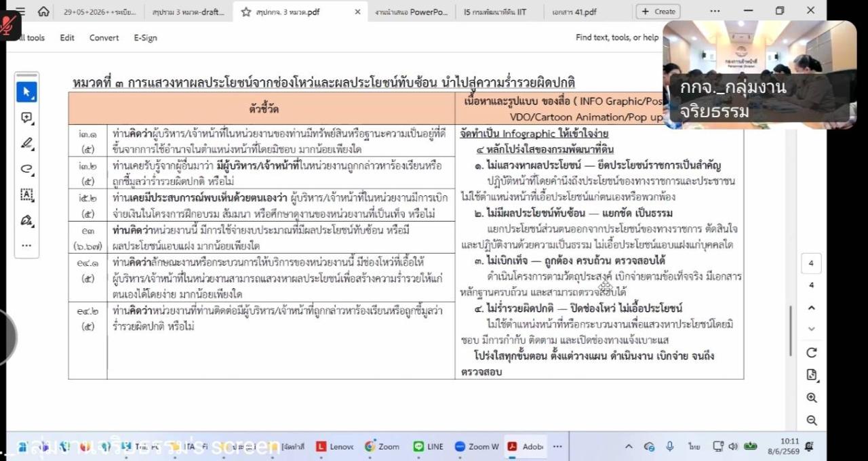The image size is (868, 461).
Task: Click the text ๔ หลักโปร่งใสของกรมพัฒนาที่ดิน
Action: click(x=547, y=149)
